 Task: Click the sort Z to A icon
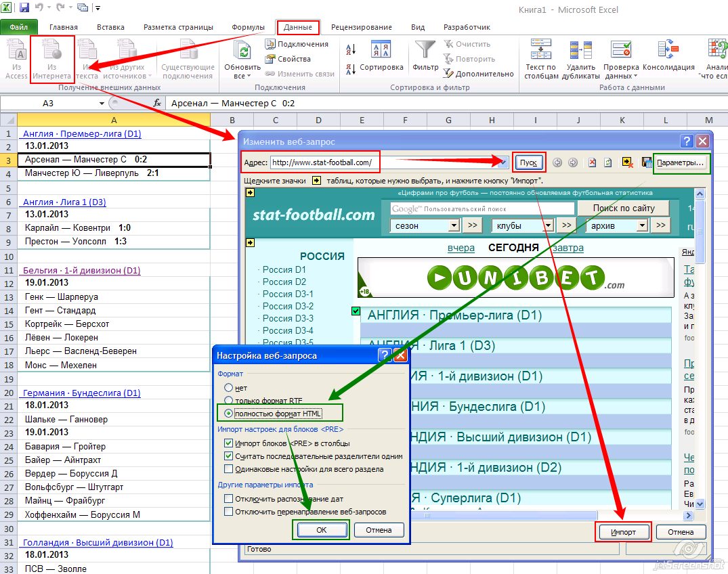(351, 69)
